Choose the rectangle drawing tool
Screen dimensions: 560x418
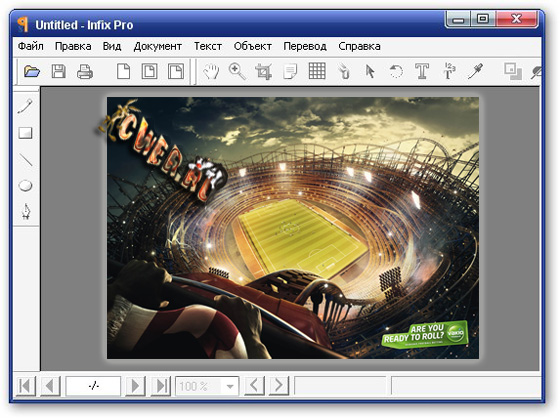(25, 133)
